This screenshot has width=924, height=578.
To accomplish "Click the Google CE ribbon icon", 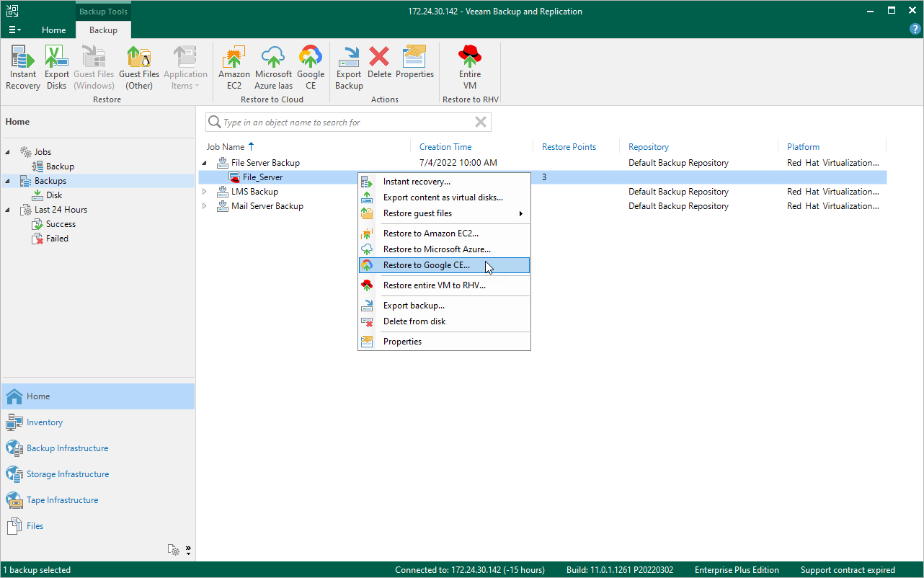I will click(311, 68).
